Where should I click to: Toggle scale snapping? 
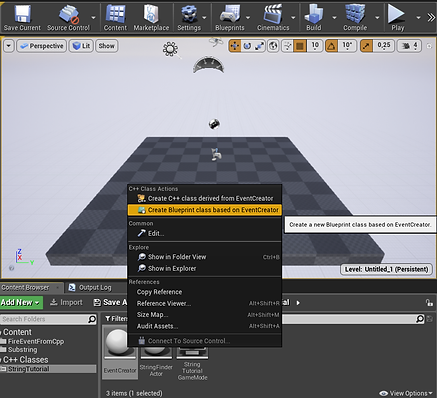pos(366,46)
